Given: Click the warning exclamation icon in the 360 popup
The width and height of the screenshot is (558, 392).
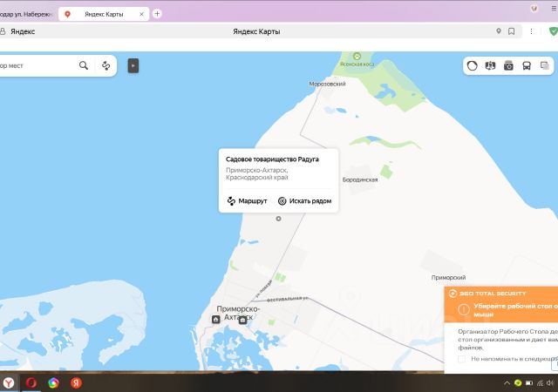Looking at the screenshot, I should [464, 309].
